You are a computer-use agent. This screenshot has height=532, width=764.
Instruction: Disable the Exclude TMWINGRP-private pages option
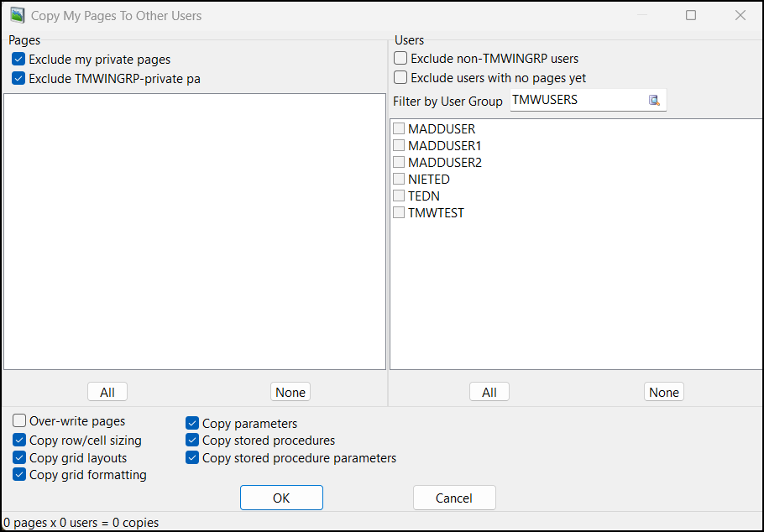(18, 78)
